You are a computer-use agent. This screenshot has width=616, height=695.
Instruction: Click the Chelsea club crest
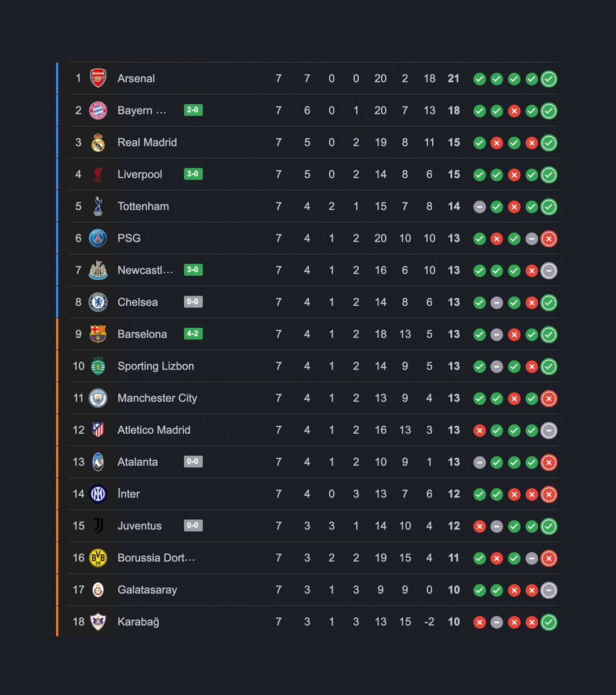tap(98, 302)
